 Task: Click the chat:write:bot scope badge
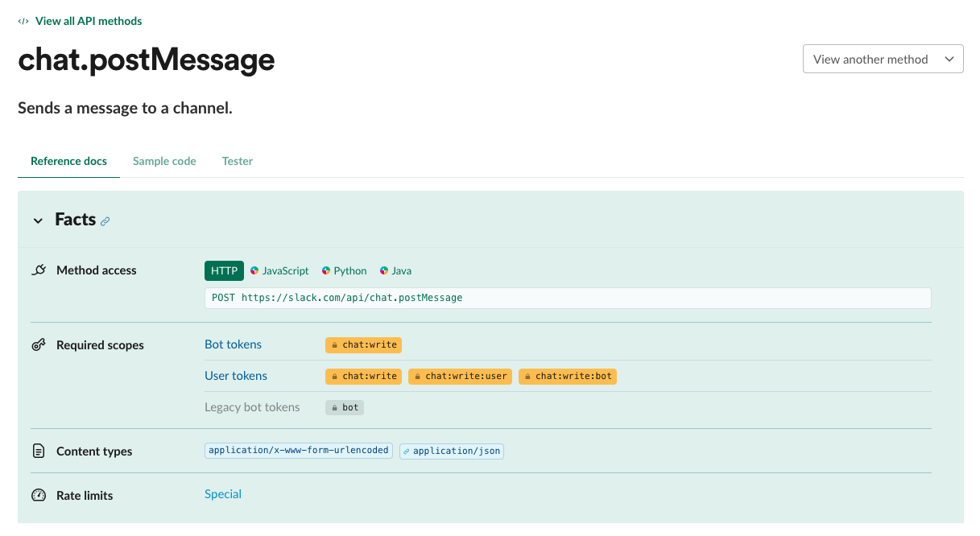click(568, 376)
